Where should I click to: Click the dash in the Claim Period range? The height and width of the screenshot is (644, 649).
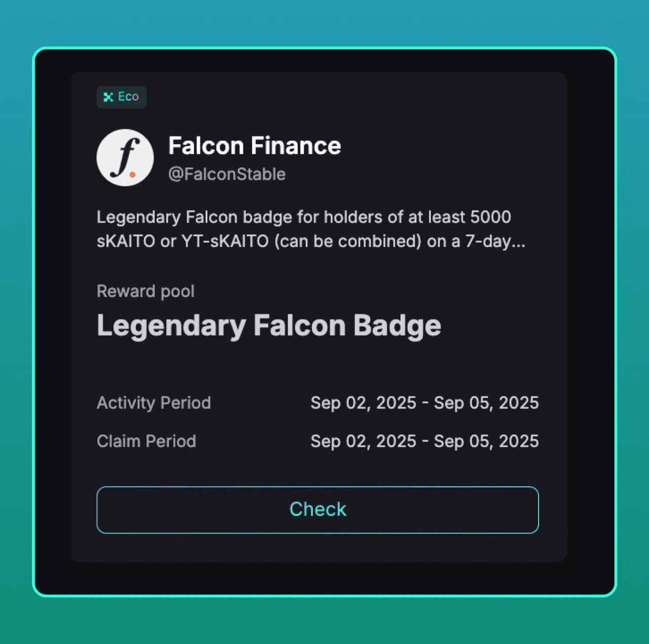click(x=425, y=442)
